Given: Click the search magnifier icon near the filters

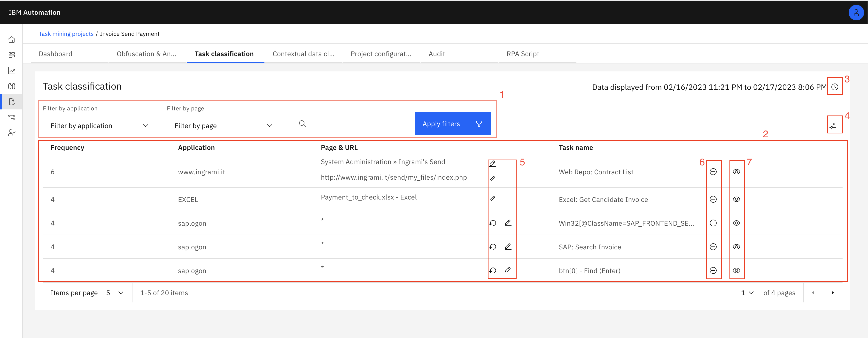Looking at the screenshot, I should [302, 124].
